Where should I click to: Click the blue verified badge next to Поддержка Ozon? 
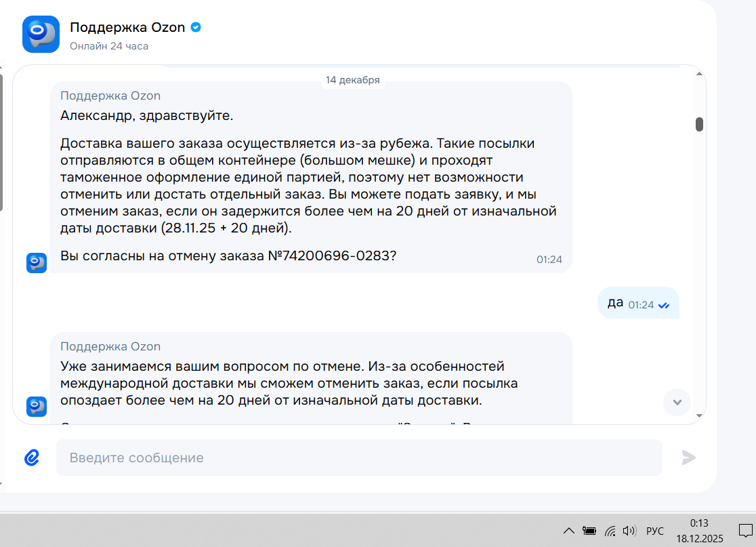[196, 28]
